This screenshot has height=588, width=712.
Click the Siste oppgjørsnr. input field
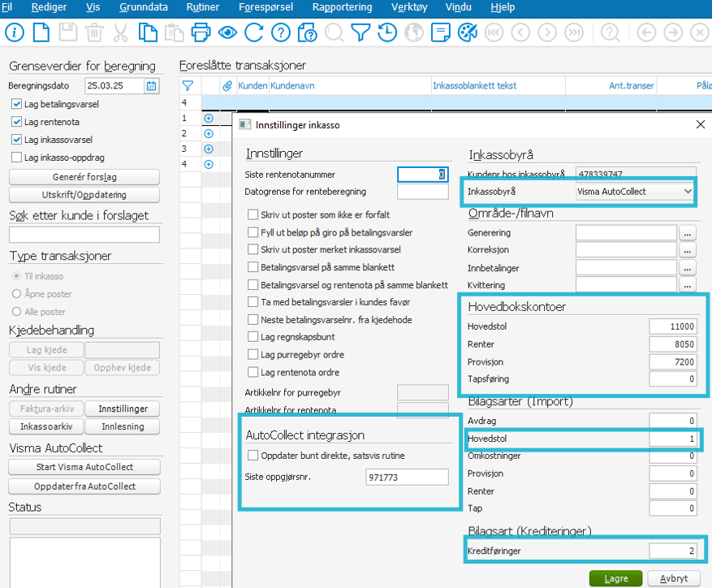point(407,477)
